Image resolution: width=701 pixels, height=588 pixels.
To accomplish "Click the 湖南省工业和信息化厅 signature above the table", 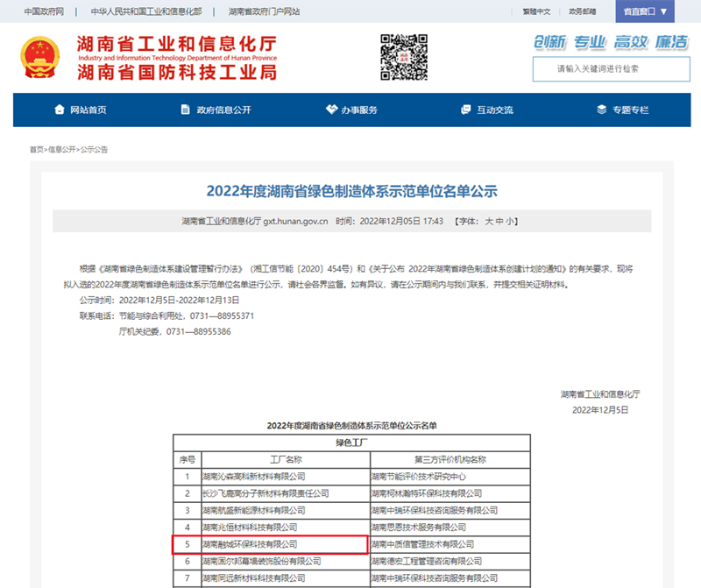I will pos(600,394).
